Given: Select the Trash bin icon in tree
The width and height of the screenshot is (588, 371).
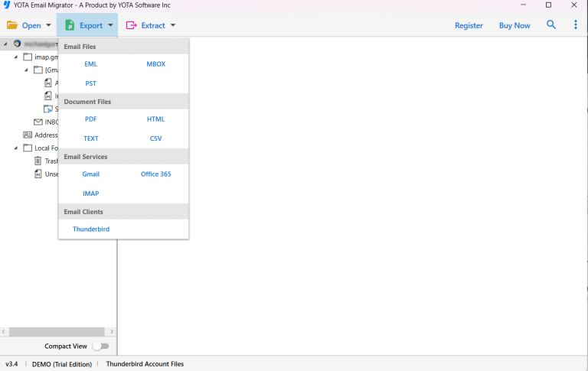Looking at the screenshot, I should tap(38, 161).
